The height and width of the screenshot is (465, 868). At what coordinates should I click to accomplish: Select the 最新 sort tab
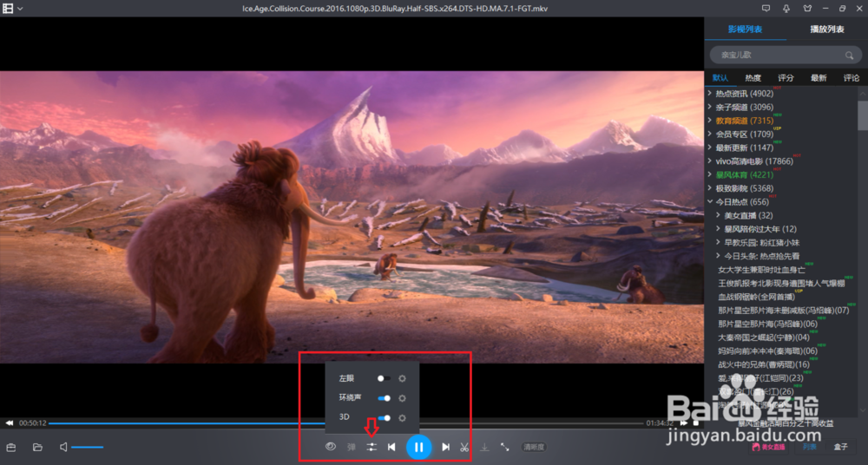click(819, 78)
